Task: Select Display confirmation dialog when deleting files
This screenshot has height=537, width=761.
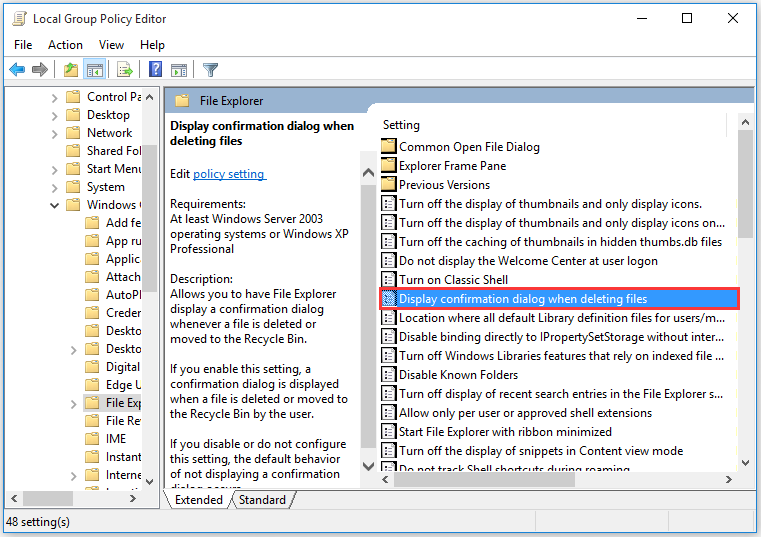Action: click(559, 299)
